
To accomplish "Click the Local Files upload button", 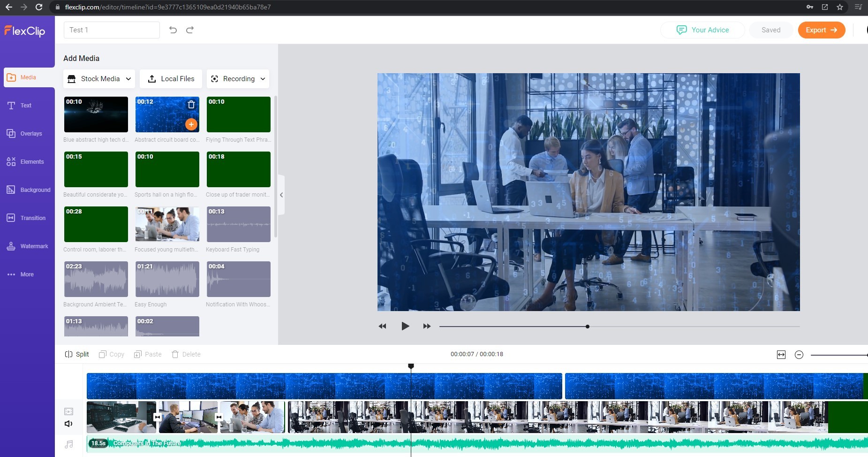I will click(x=171, y=79).
